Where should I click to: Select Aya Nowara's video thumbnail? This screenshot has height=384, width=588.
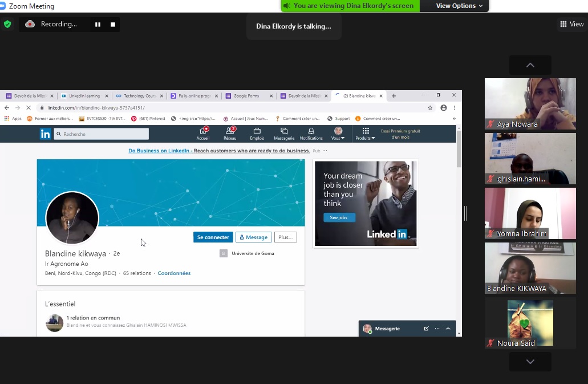coord(530,104)
